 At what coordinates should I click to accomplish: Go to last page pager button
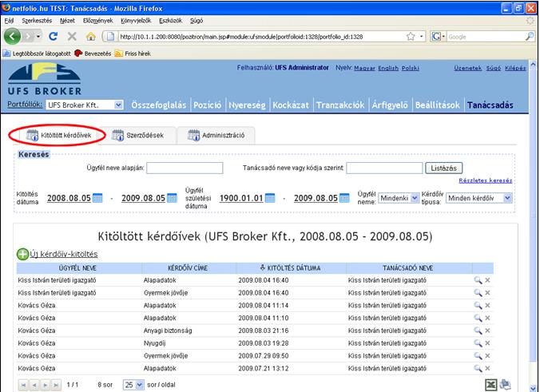[x=56, y=385]
